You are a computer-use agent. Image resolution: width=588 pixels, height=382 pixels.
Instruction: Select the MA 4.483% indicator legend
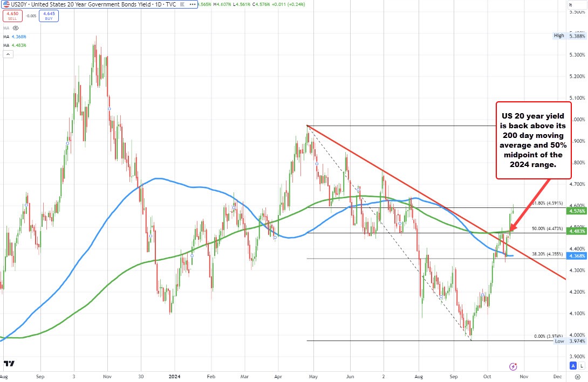coord(15,45)
